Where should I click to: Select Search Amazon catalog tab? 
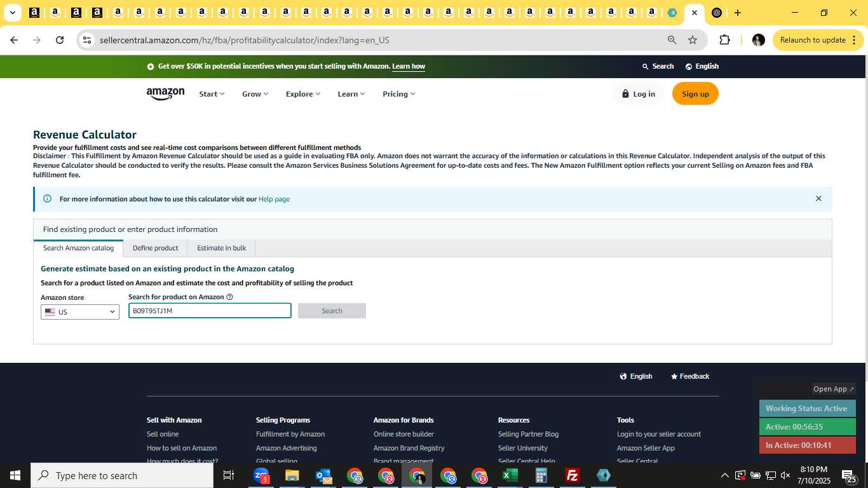click(x=78, y=248)
